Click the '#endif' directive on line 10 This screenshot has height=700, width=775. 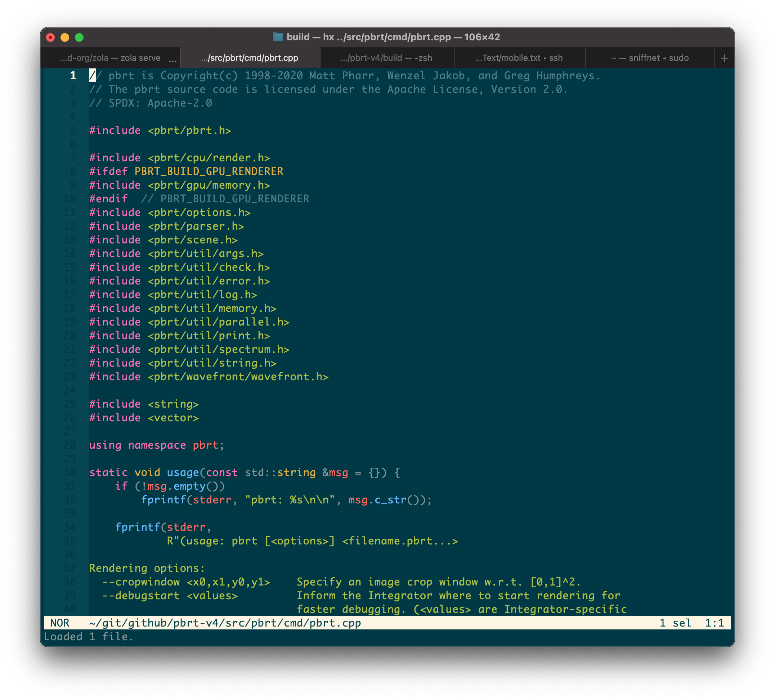(108, 199)
